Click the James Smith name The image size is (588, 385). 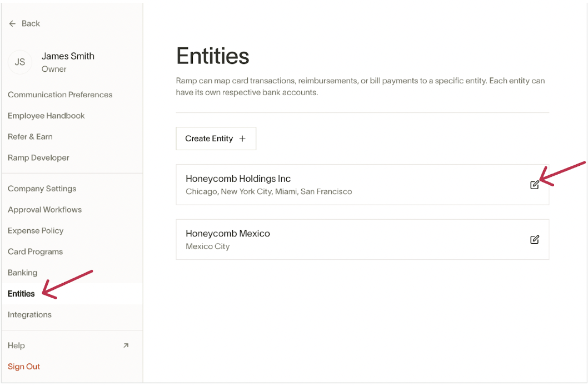[68, 56]
